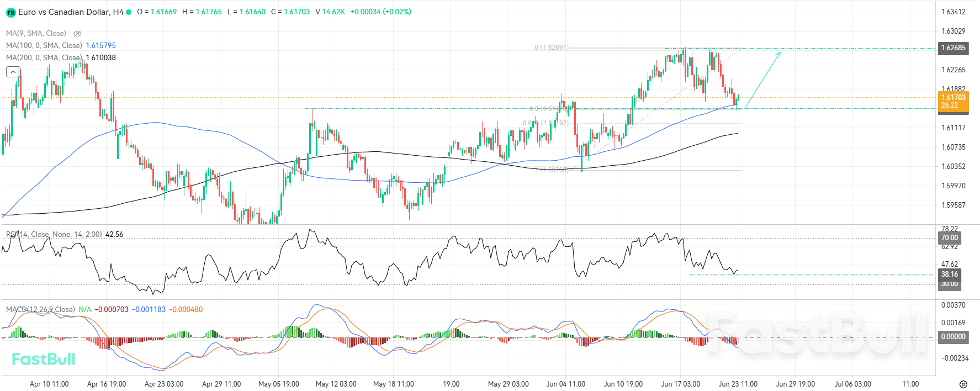The width and height of the screenshot is (980, 391).
Task: Click the price axis label 1.60352
Action: click(x=953, y=167)
